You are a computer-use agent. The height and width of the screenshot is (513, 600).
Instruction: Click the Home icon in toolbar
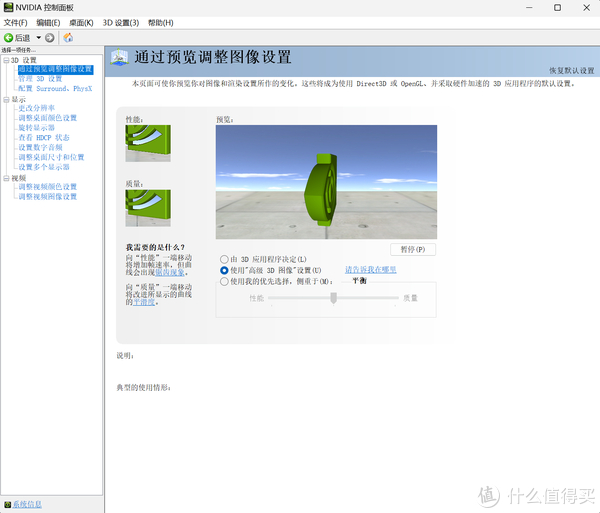(x=68, y=37)
